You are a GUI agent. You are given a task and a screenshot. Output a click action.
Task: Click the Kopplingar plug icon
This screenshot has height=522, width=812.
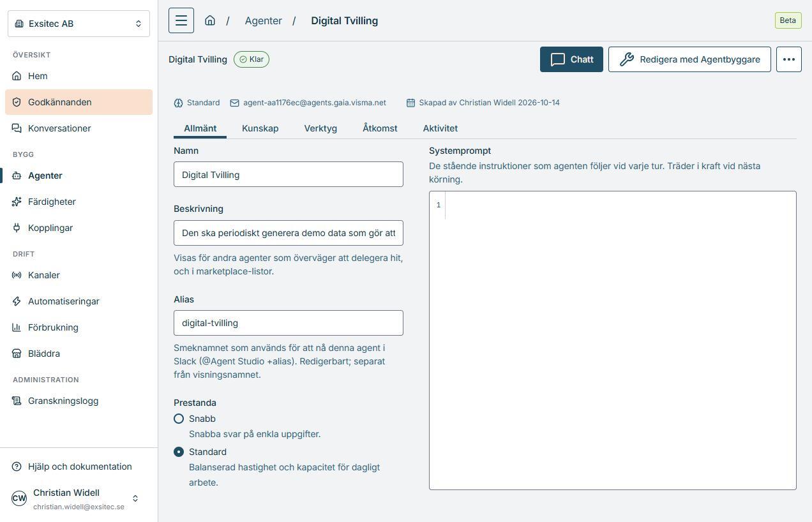click(x=17, y=228)
